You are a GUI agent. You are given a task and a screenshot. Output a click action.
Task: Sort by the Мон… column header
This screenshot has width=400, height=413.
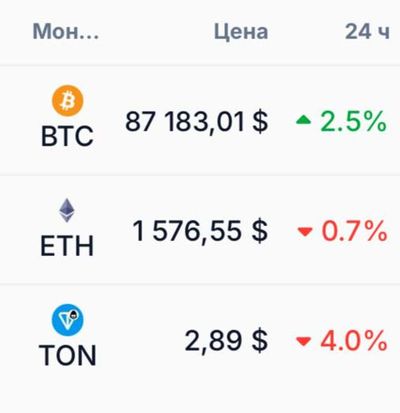point(66,32)
